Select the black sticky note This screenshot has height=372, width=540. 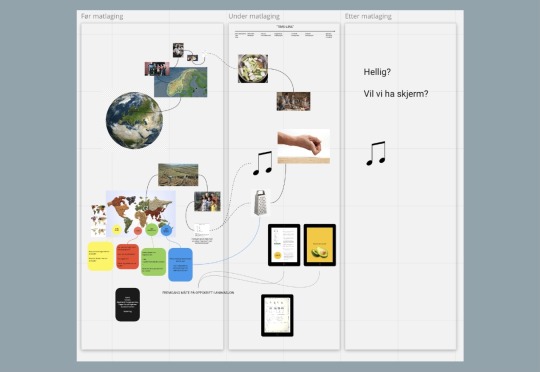(127, 304)
